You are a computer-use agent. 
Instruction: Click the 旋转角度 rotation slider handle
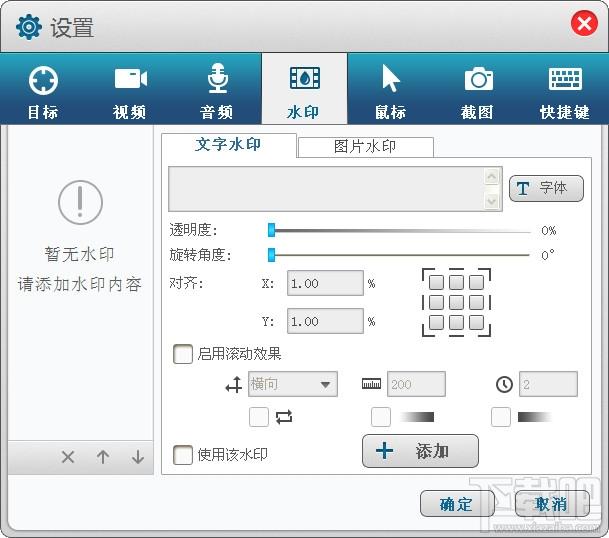pyautogui.click(x=271, y=255)
